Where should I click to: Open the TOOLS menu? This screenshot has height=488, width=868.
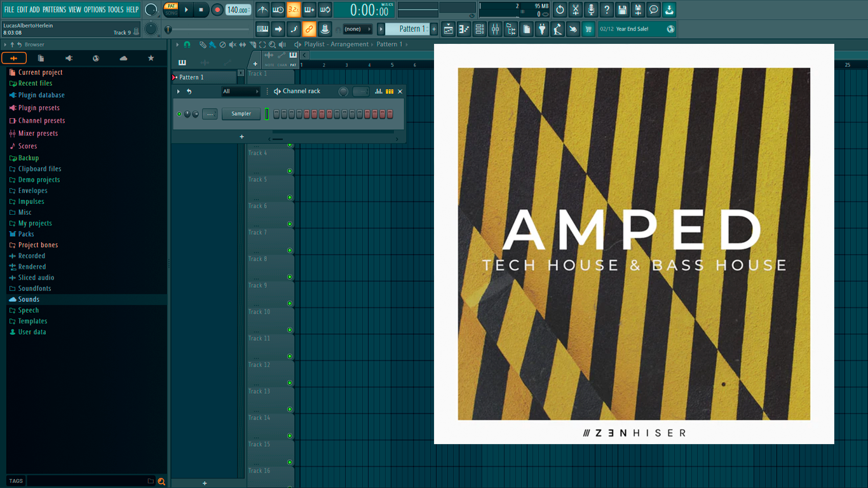116,10
